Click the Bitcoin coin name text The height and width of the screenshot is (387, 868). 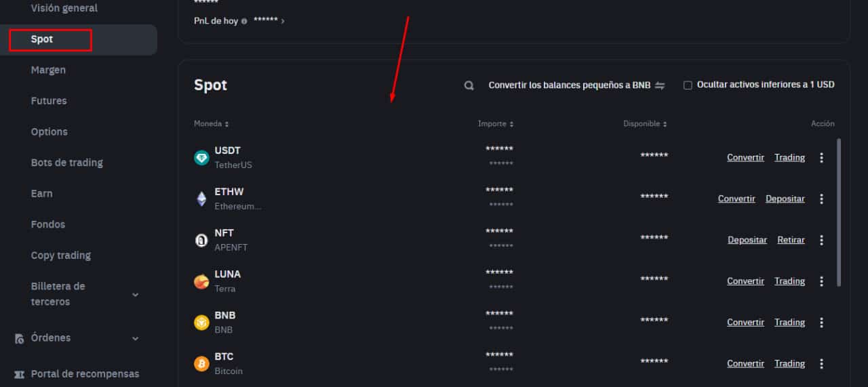click(x=229, y=371)
